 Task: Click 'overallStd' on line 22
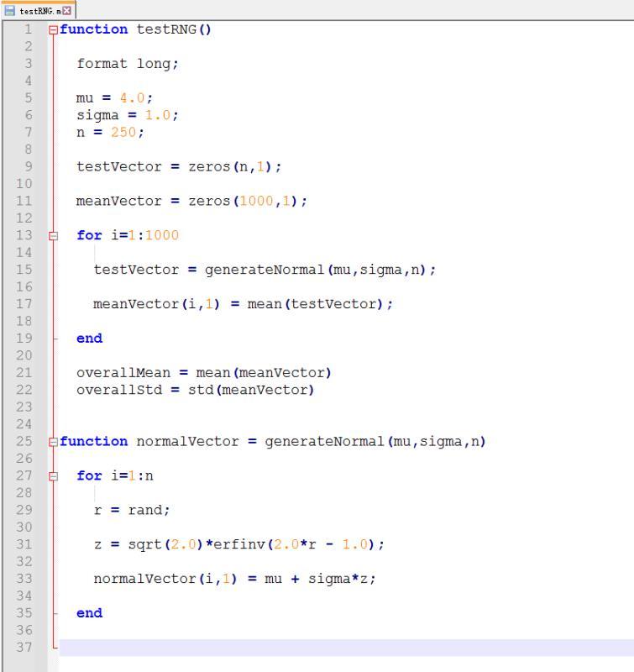coord(119,390)
